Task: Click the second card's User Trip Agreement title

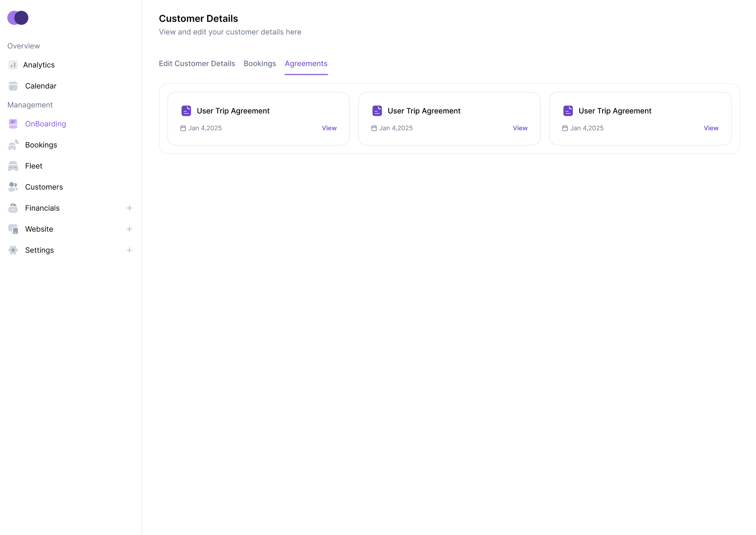Action: [x=424, y=111]
